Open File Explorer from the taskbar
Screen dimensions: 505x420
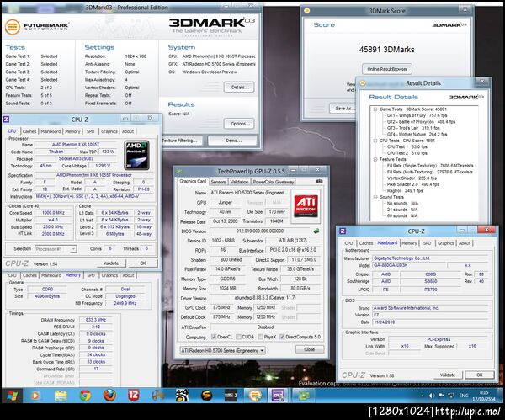coord(61,396)
